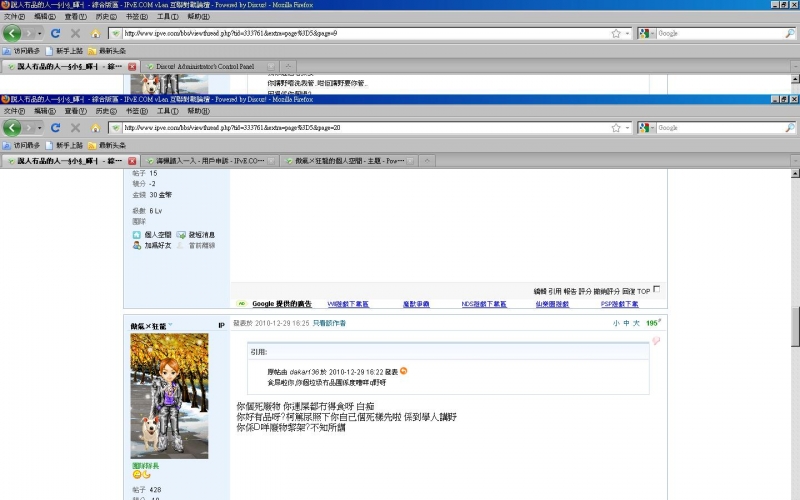
Task: Click the back arrow in lower browser toolbar
Action: point(12,128)
